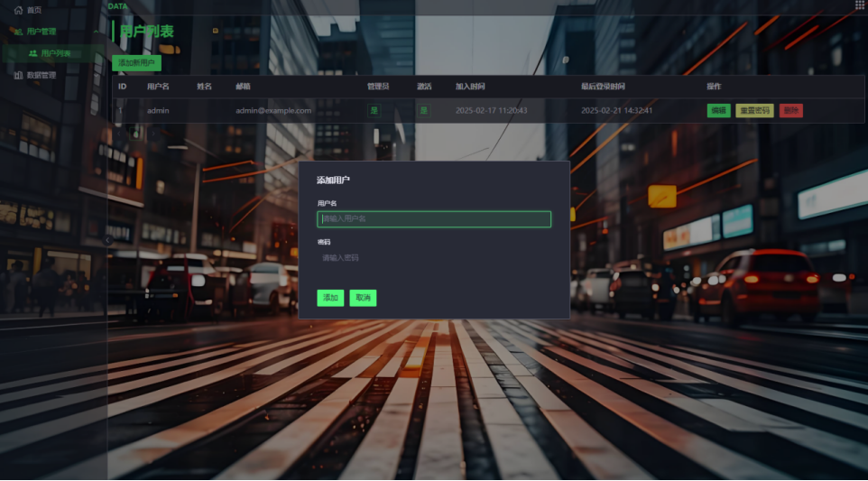Click the home icon beside 首页
The width and height of the screenshot is (868, 481).
pyautogui.click(x=18, y=10)
